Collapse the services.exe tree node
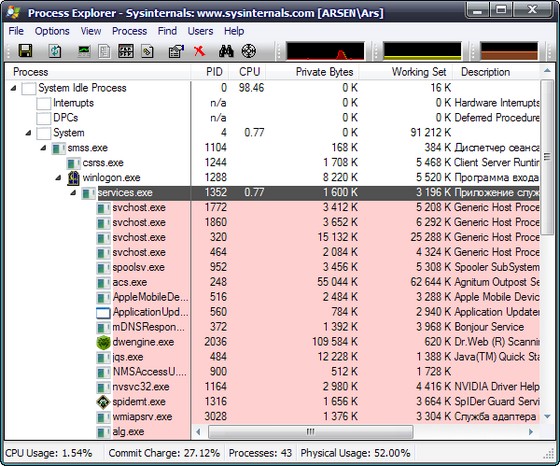This screenshot has height=466, width=560. coord(74,193)
